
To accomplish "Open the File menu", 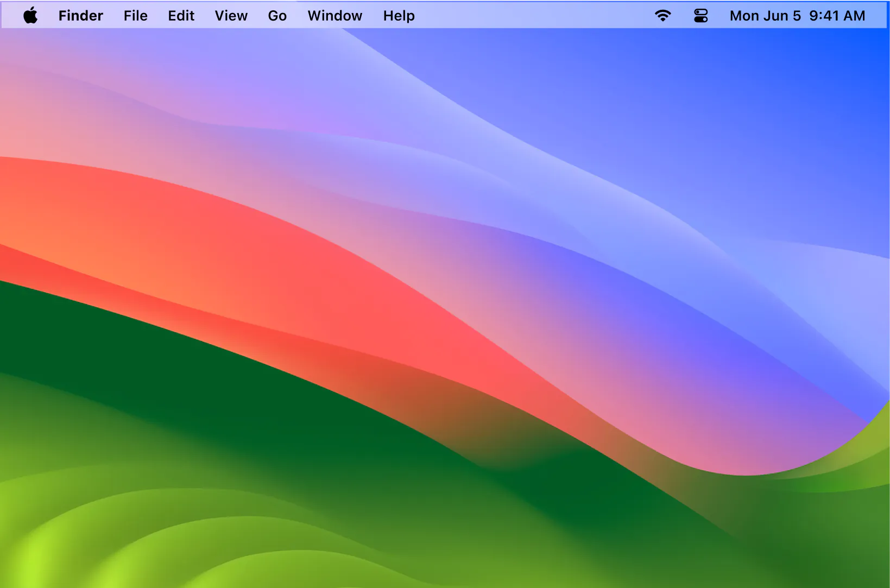I will tap(136, 16).
